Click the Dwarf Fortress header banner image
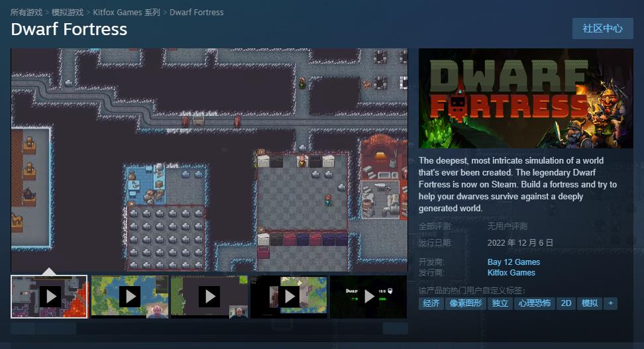The width and height of the screenshot is (644, 349). tap(525, 98)
